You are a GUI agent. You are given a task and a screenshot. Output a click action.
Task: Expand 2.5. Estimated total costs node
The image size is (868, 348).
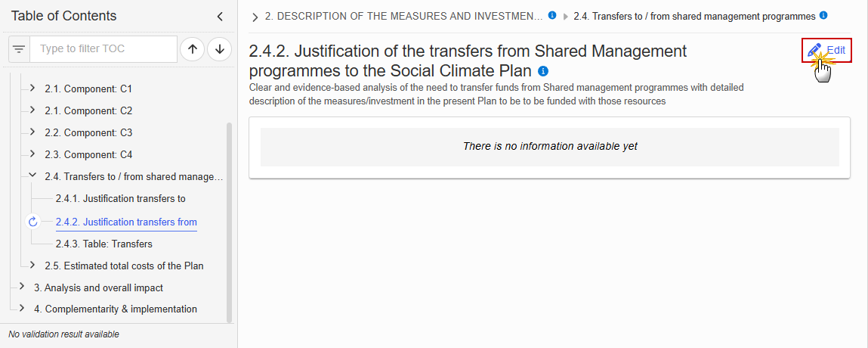32,266
